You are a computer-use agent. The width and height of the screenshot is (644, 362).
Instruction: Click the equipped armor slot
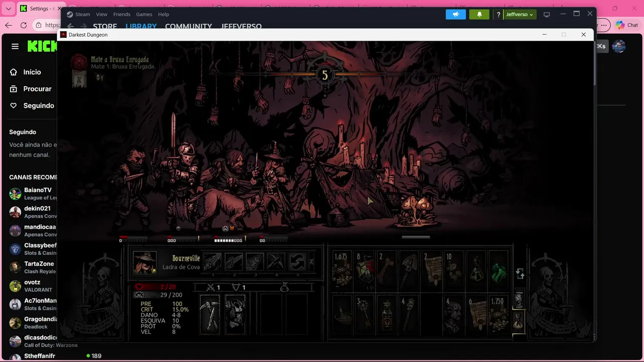pyautogui.click(x=235, y=314)
